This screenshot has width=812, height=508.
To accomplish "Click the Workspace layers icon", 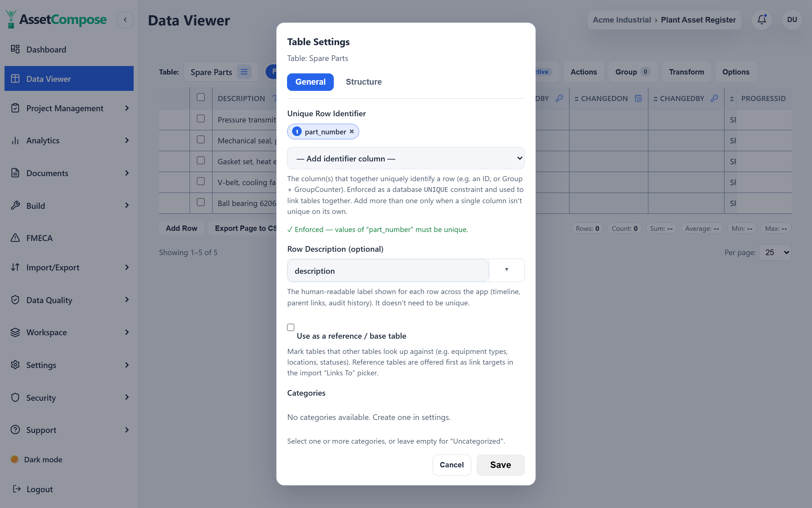I will [x=15, y=332].
